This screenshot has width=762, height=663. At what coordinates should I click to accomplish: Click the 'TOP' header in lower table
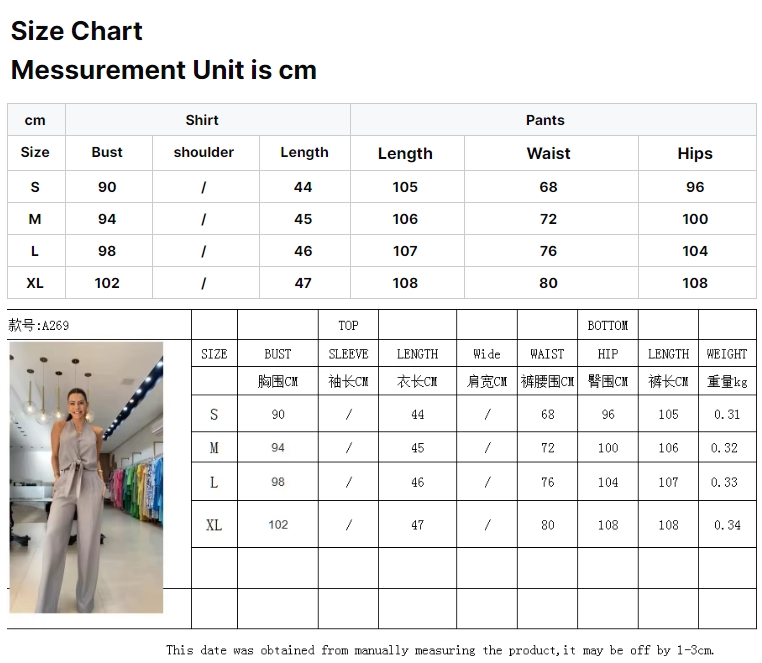click(x=348, y=325)
